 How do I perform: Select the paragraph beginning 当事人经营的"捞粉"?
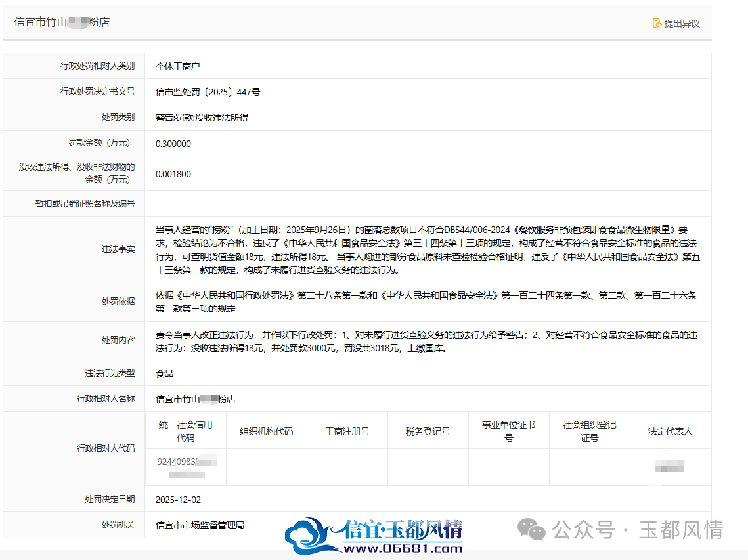pyautogui.click(x=428, y=250)
